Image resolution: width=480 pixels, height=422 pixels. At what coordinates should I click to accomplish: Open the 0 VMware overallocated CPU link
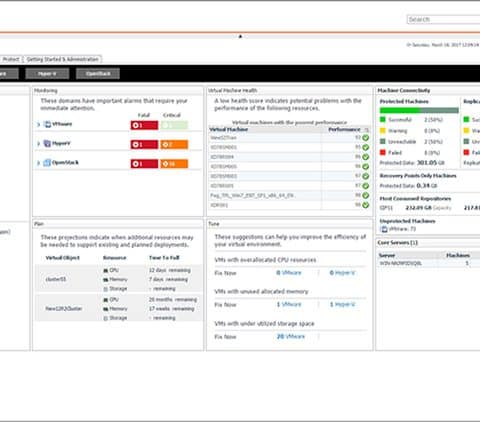tap(289, 273)
